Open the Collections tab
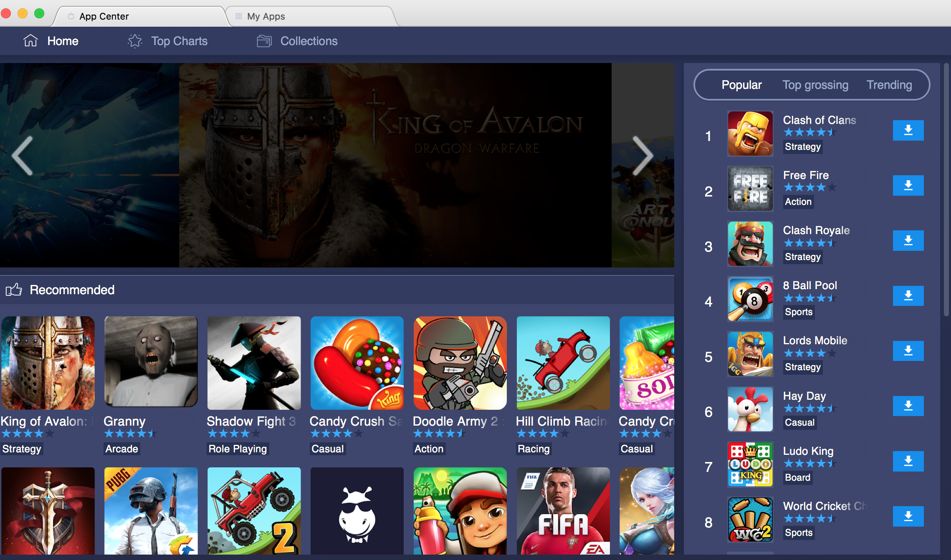This screenshot has height=560, width=951. 309,41
